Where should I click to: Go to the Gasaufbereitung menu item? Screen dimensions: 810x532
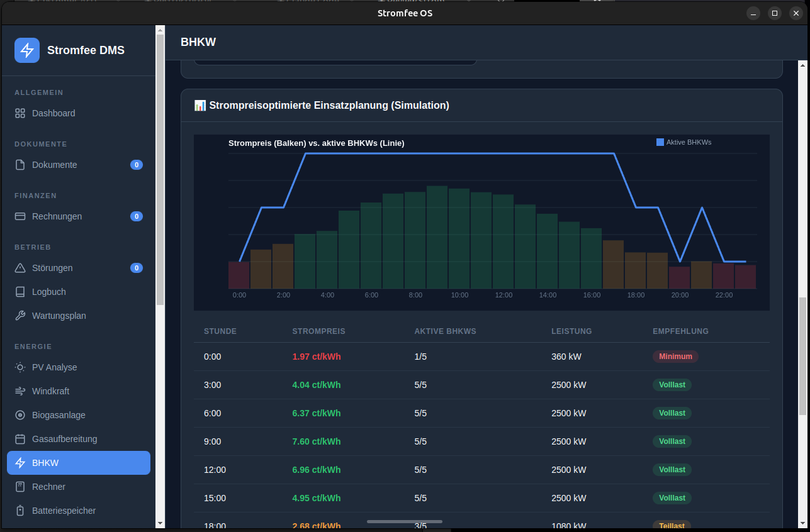pos(64,439)
